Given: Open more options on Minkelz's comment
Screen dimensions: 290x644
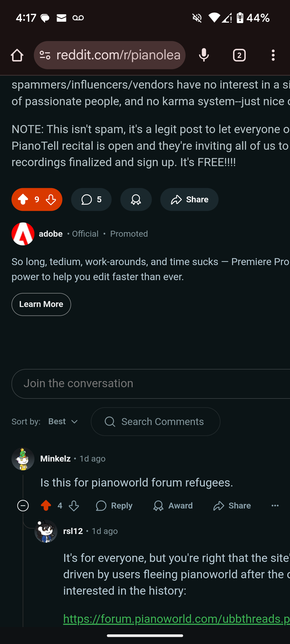Looking at the screenshot, I should tap(275, 506).
